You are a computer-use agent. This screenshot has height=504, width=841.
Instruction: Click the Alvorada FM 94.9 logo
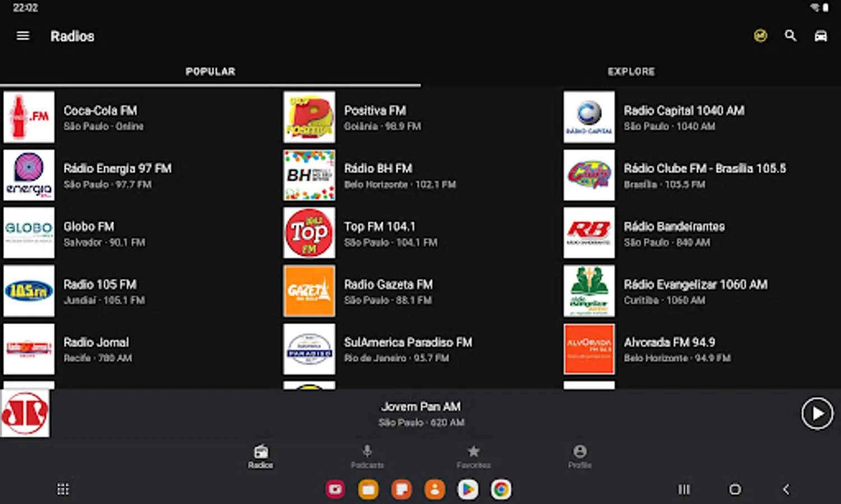tap(589, 349)
